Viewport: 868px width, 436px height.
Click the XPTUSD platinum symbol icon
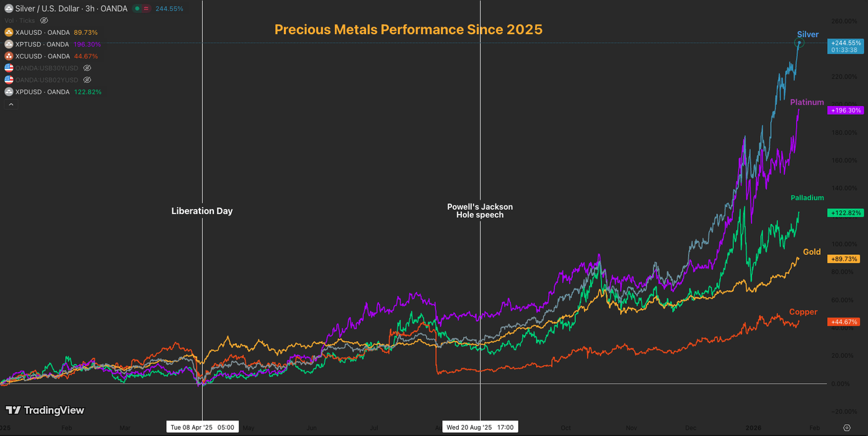(9, 44)
